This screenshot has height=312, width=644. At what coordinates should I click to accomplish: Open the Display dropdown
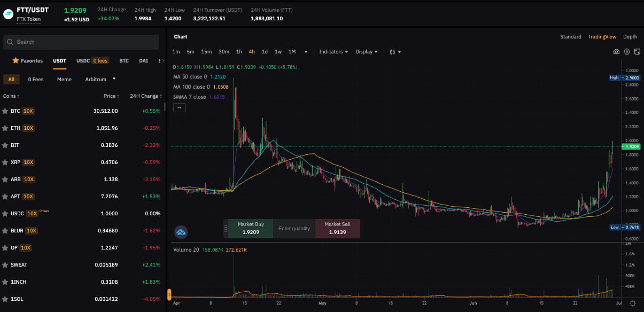(366, 52)
